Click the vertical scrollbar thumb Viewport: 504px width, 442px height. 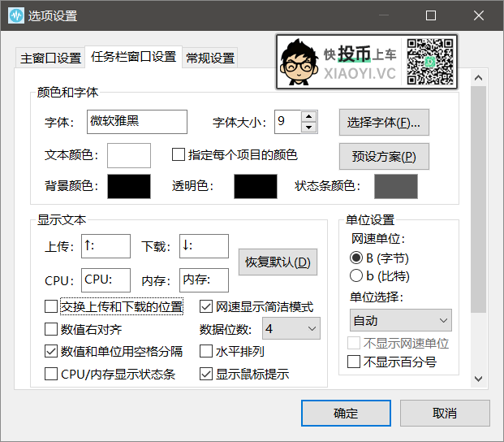[478, 199]
